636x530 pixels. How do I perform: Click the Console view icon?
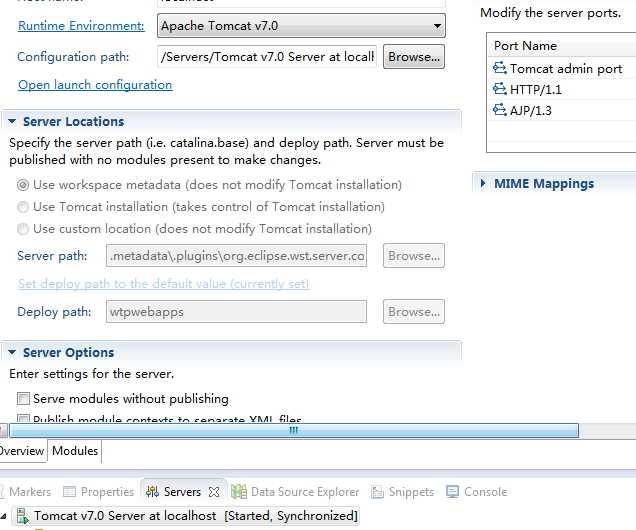click(x=452, y=492)
